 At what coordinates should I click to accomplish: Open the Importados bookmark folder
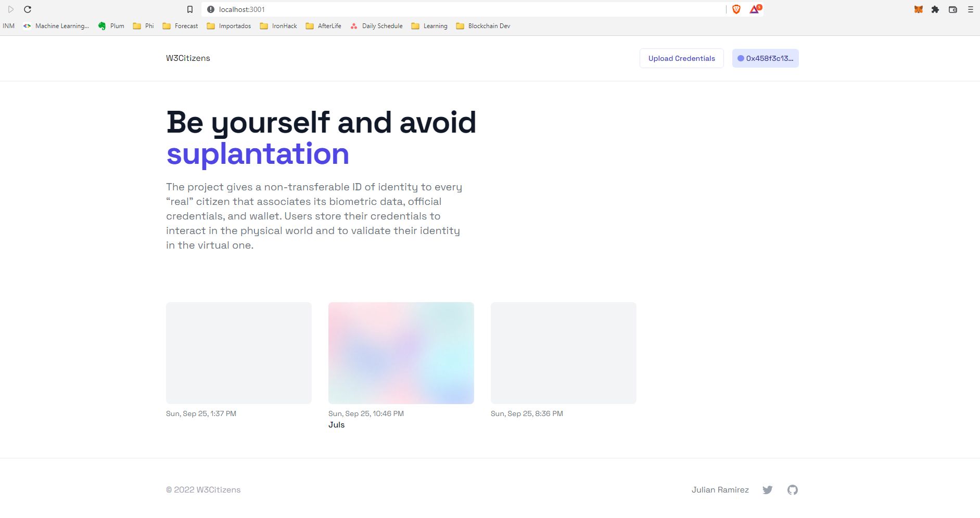229,26
